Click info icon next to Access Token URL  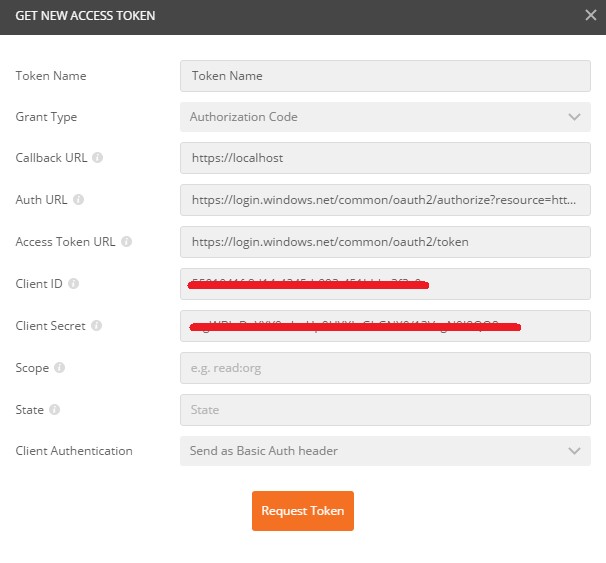click(126, 242)
